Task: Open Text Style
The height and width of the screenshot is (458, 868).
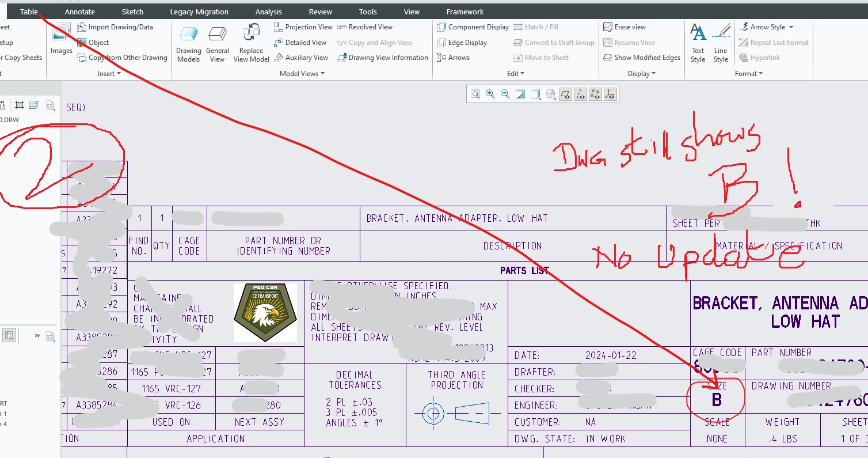Action: click(698, 44)
